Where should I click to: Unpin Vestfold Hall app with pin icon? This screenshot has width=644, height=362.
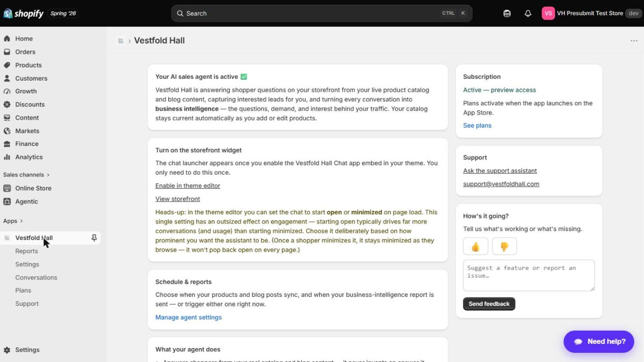point(94,238)
